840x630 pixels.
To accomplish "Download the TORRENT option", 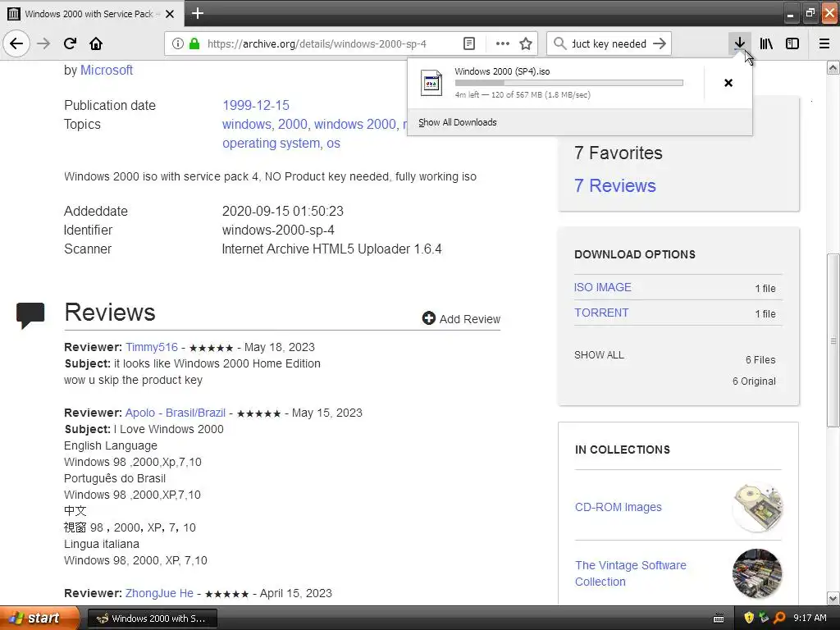I will (x=601, y=313).
